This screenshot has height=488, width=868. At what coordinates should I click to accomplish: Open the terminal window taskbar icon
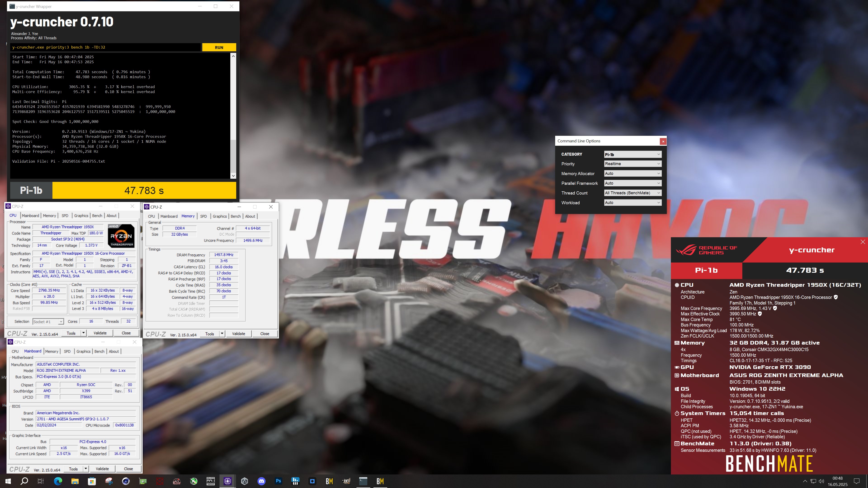pyautogui.click(x=363, y=481)
